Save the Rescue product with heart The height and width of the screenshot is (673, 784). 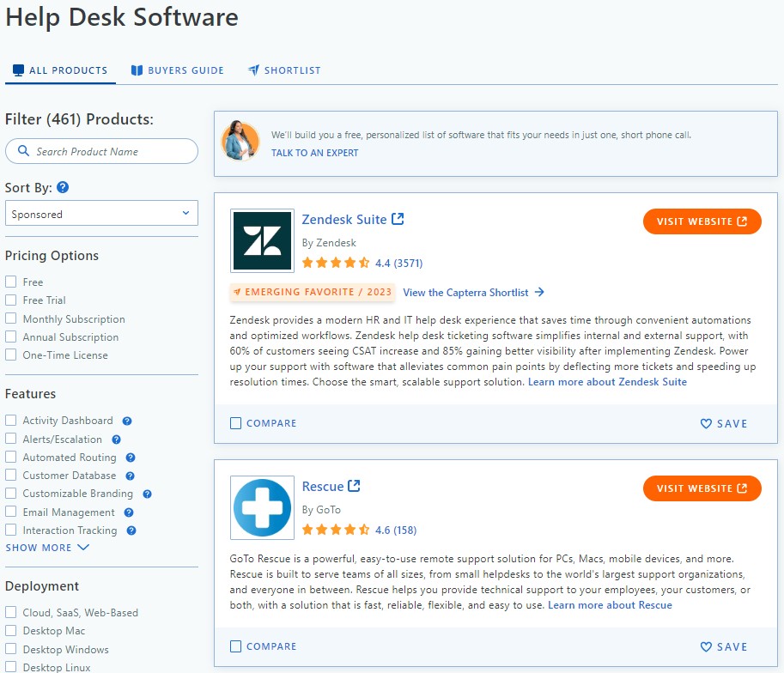(724, 646)
